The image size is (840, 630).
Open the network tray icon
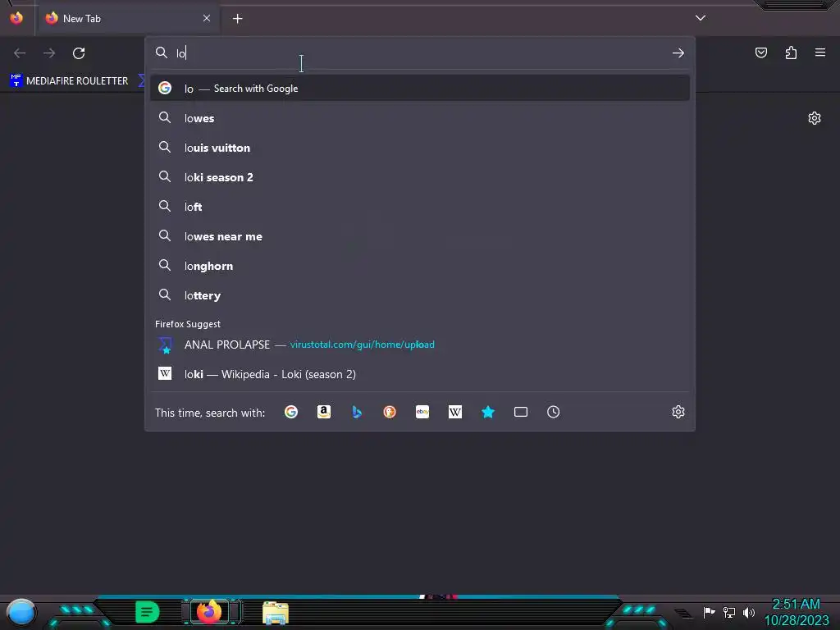729,612
